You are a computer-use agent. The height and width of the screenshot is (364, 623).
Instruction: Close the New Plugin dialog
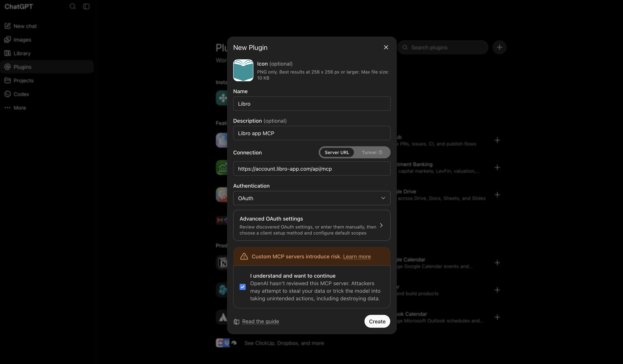[386, 47]
